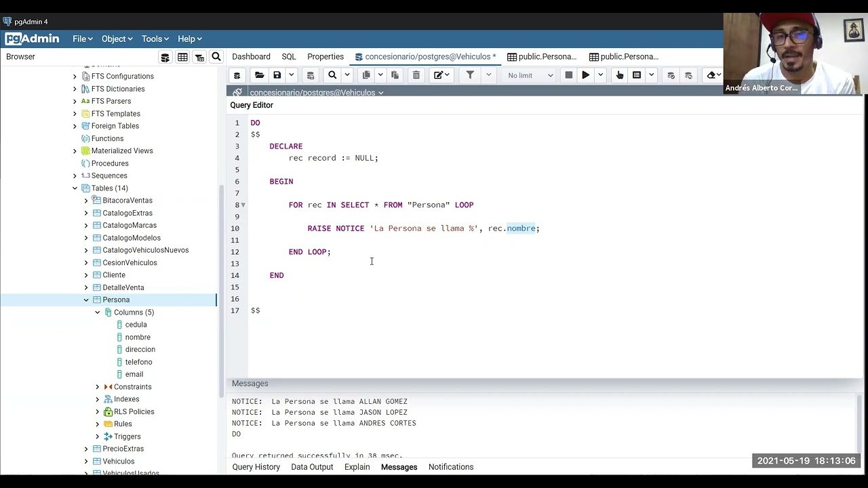Click the Filtered Rows icon in Browser header
Screen dimensions: 868x488
coord(199,57)
